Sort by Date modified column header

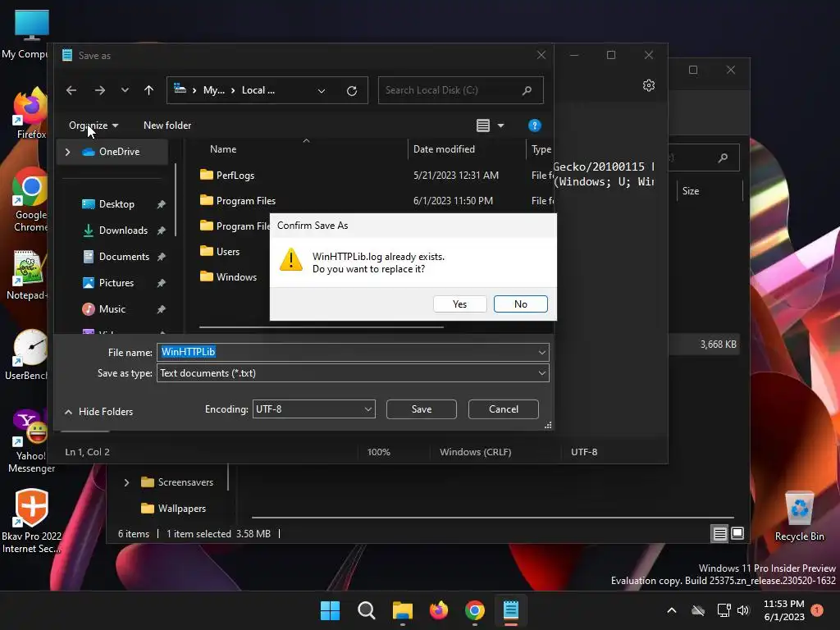click(444, 149)
